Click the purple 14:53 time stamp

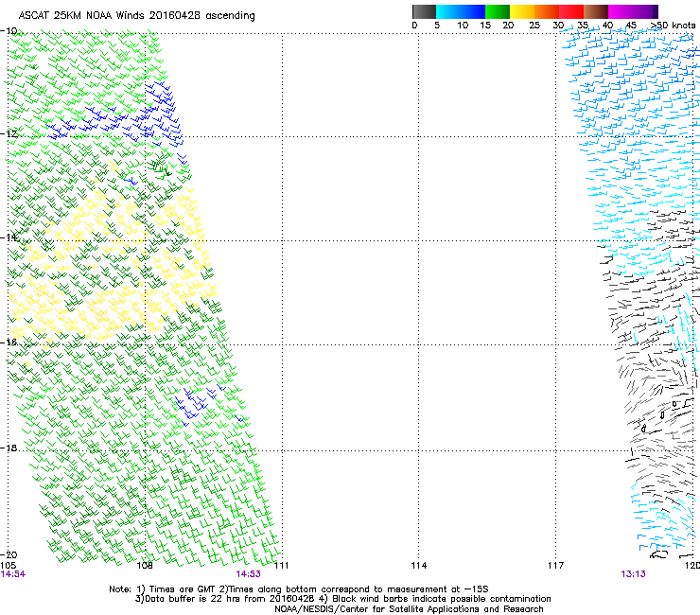(x=248, y=574)
